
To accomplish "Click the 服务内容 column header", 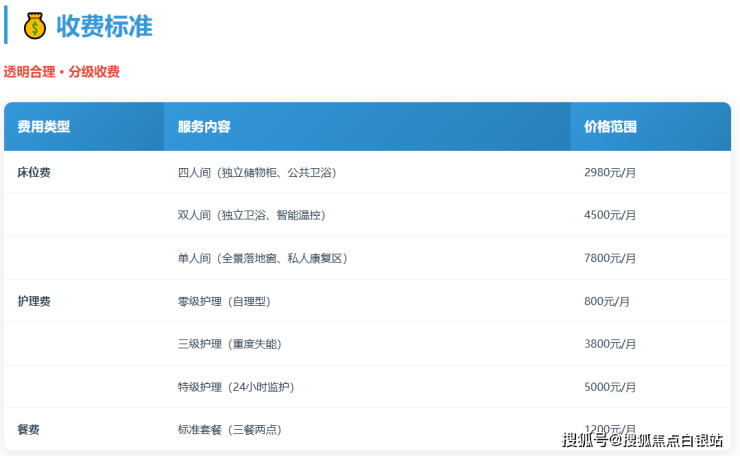I will click(204, 127).
